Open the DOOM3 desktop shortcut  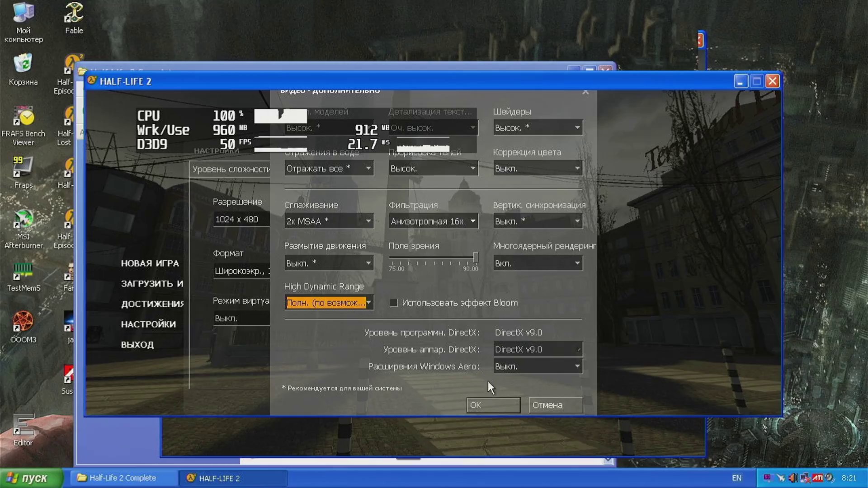click(x=23, y=325)
